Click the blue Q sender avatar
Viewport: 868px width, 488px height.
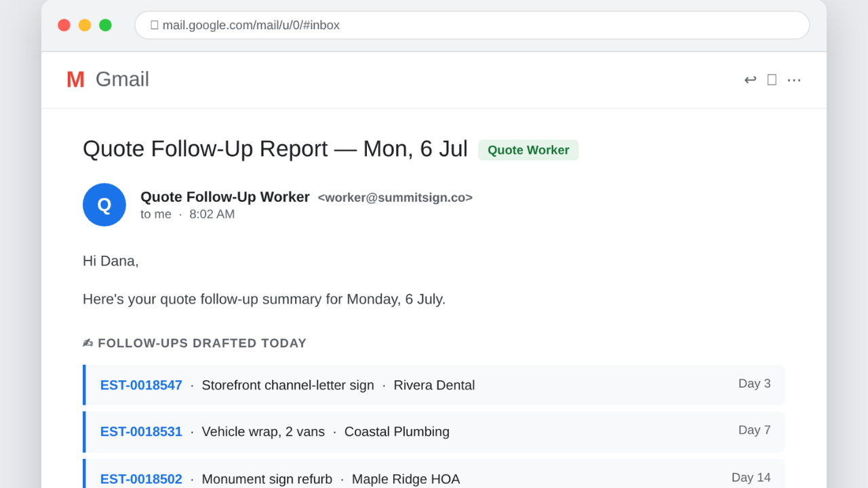pyautogui.click(x=104, y=205)
